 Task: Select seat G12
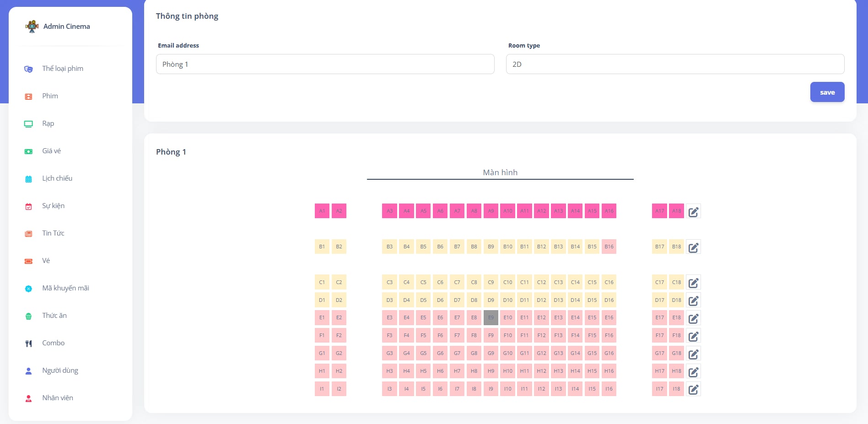(x=542, y=353)
